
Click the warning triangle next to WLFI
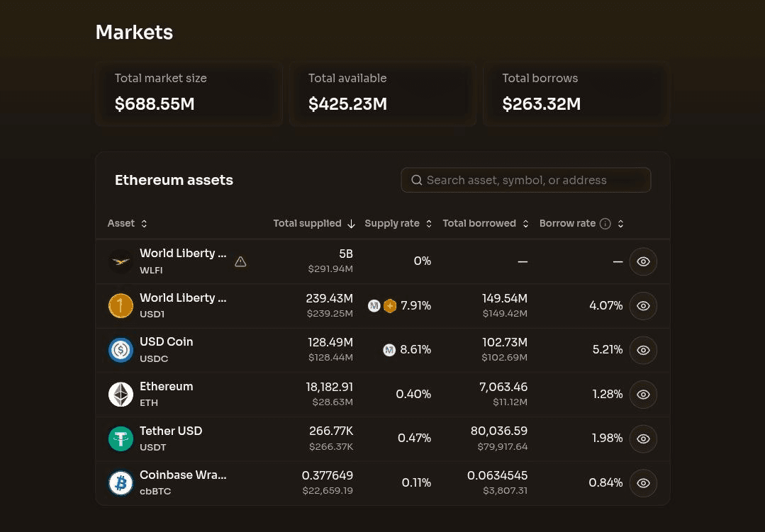[x=240, y=262]
